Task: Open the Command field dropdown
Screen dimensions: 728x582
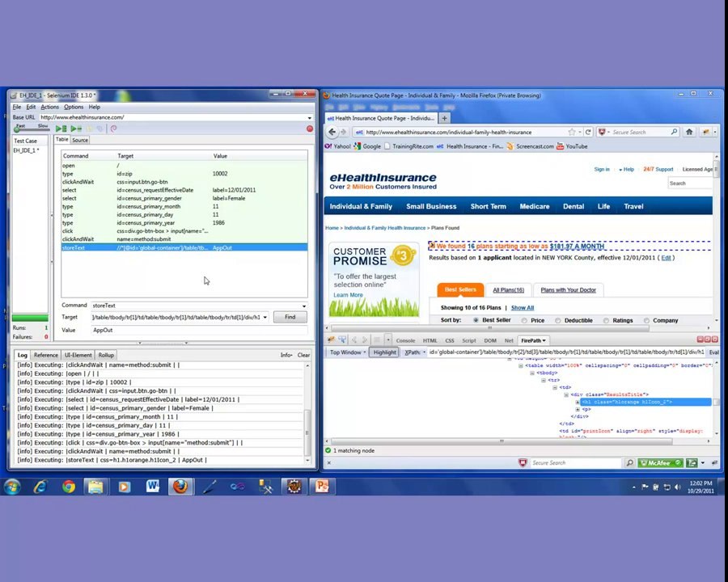Action: pos(304,306)
